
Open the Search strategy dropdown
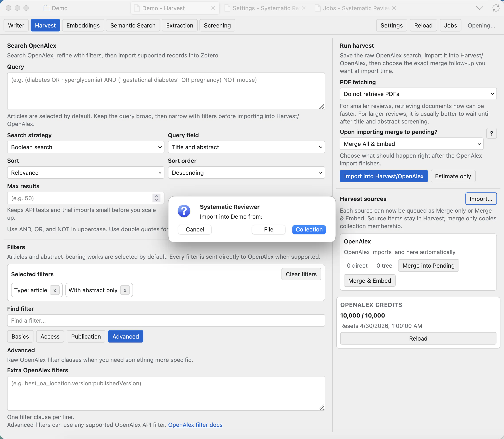(86, 147)
